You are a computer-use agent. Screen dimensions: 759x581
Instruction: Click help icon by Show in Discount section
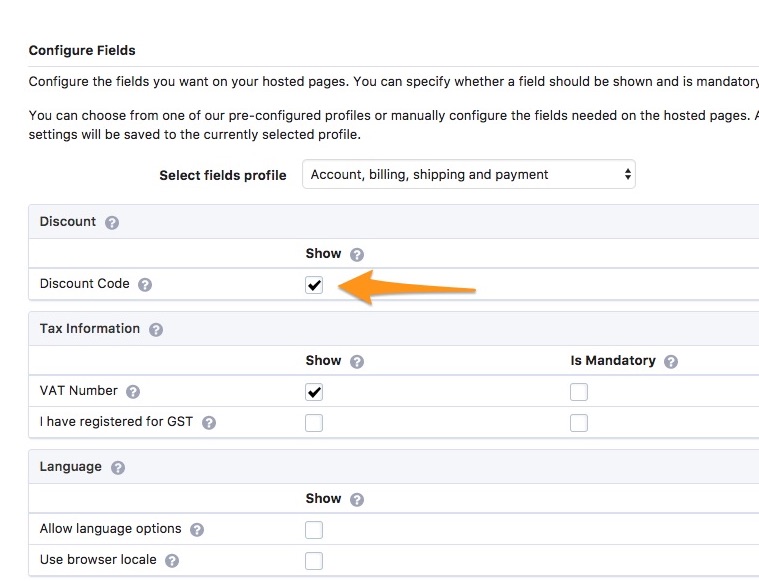(357, 255)
